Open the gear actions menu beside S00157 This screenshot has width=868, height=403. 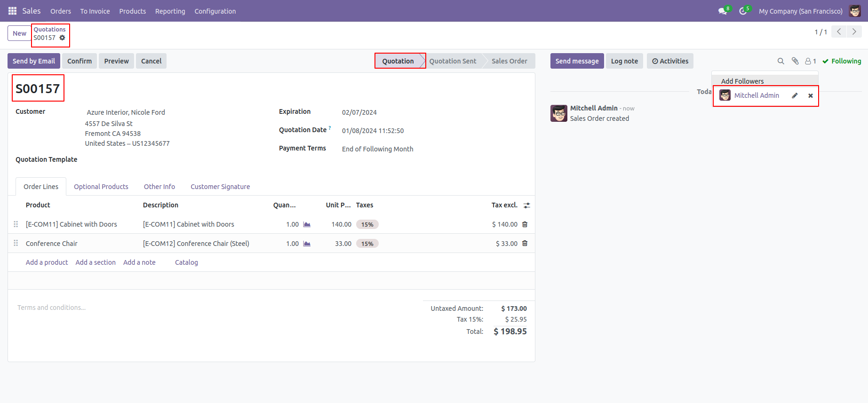pos(62,38)
